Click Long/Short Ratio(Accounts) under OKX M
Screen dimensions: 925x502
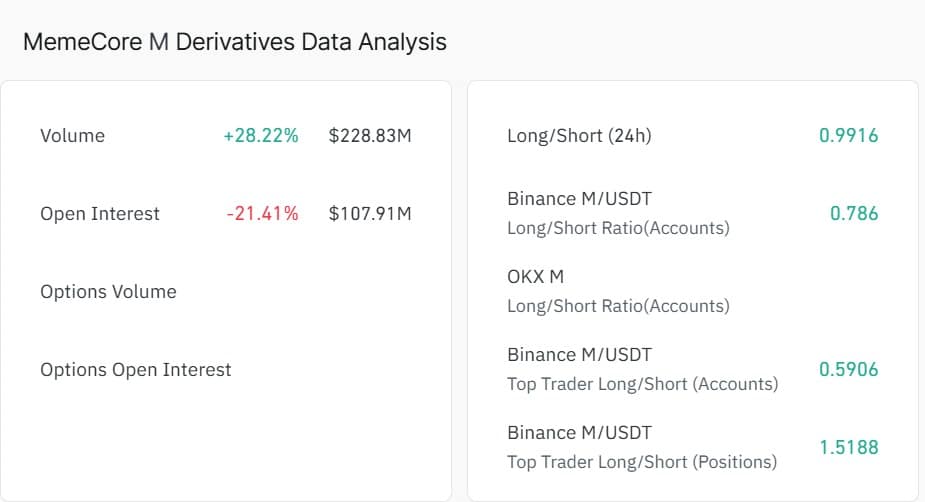coord(618,305)
